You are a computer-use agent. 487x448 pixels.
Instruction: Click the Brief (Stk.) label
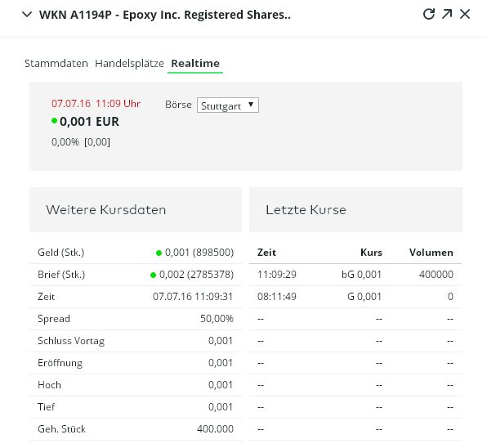(61, 275)
